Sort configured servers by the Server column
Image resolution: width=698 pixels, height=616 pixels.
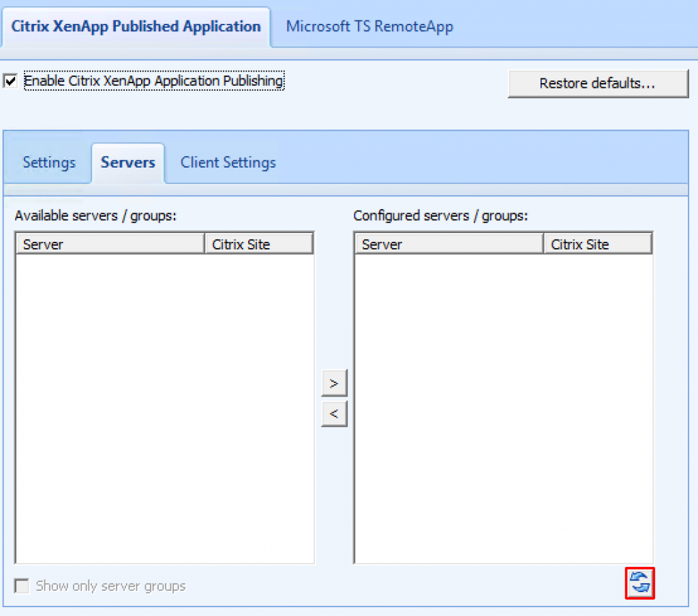(x=448, y=243)
